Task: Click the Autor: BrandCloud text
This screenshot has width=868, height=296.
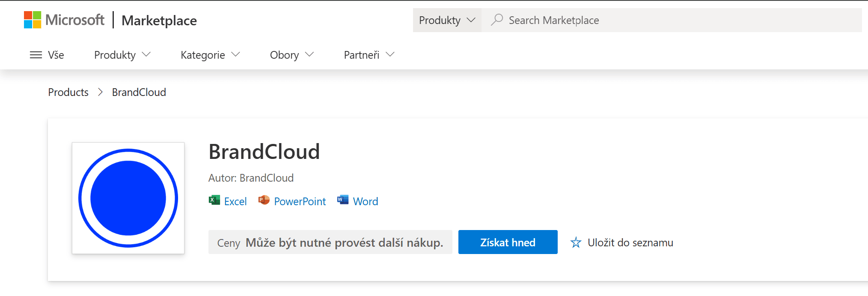Action: 251,178
